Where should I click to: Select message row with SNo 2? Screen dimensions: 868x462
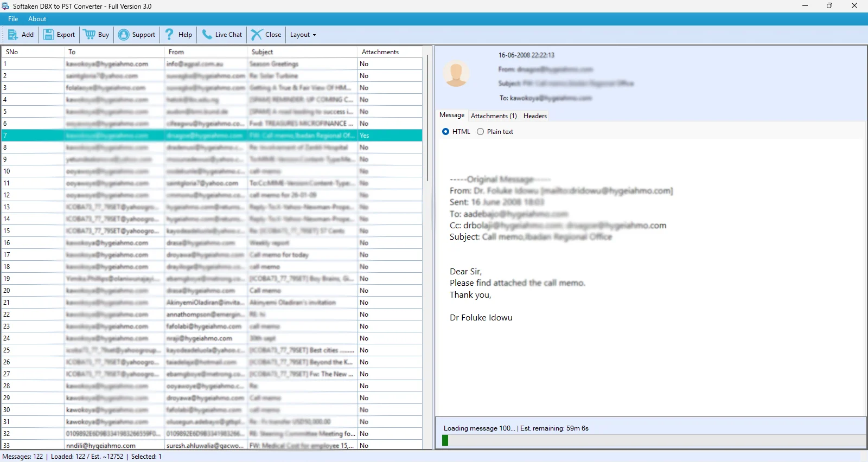pyautogui.click(x=212, y=76)
